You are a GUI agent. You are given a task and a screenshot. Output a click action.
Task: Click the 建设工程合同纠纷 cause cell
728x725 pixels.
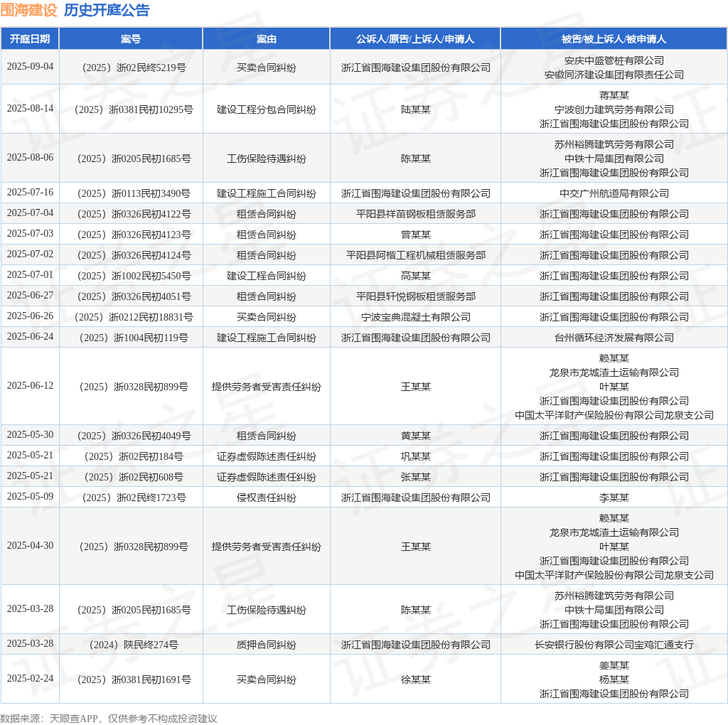point(266,276)
